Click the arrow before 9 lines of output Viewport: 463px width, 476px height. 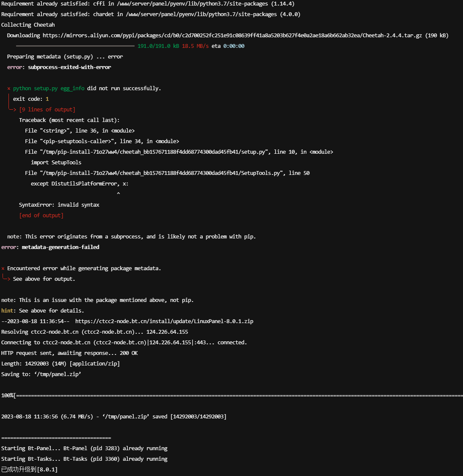pos(12,109)
